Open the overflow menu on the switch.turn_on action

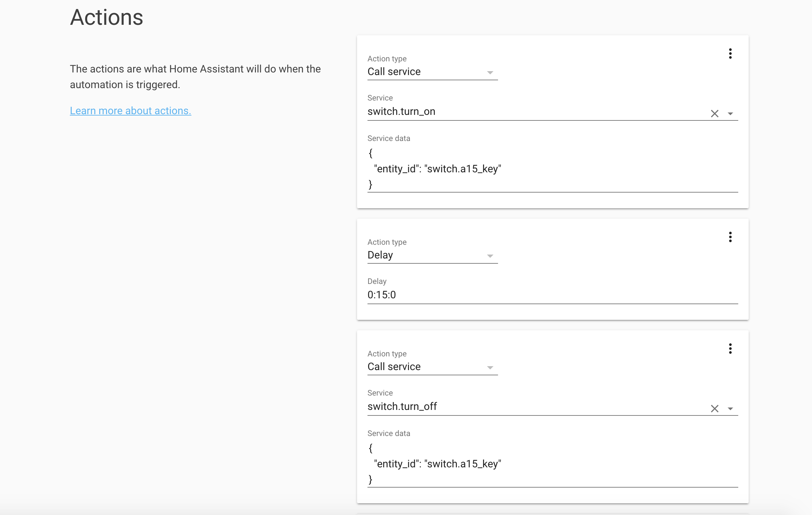(730, 54)
